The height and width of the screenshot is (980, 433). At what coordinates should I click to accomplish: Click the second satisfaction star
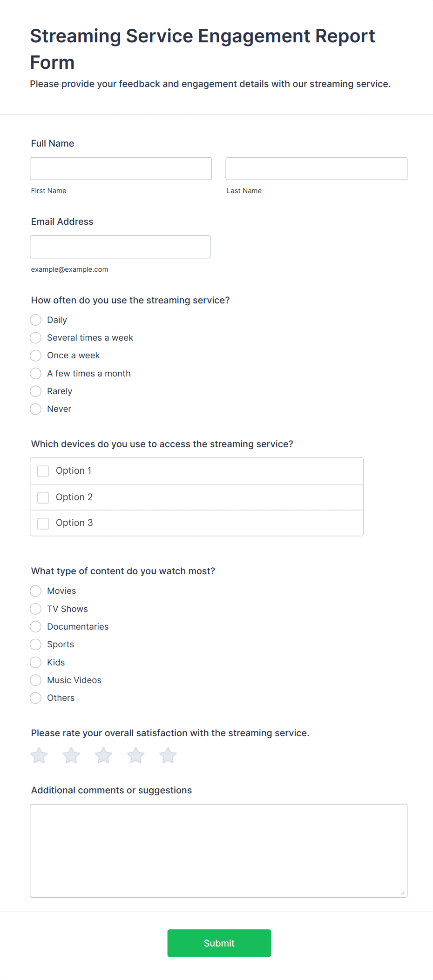click(71, 755)
